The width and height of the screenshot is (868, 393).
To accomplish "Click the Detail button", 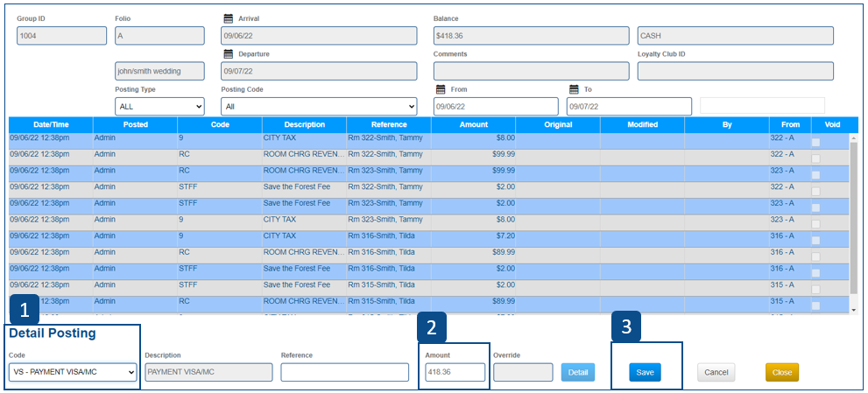I will coord(577,372).
